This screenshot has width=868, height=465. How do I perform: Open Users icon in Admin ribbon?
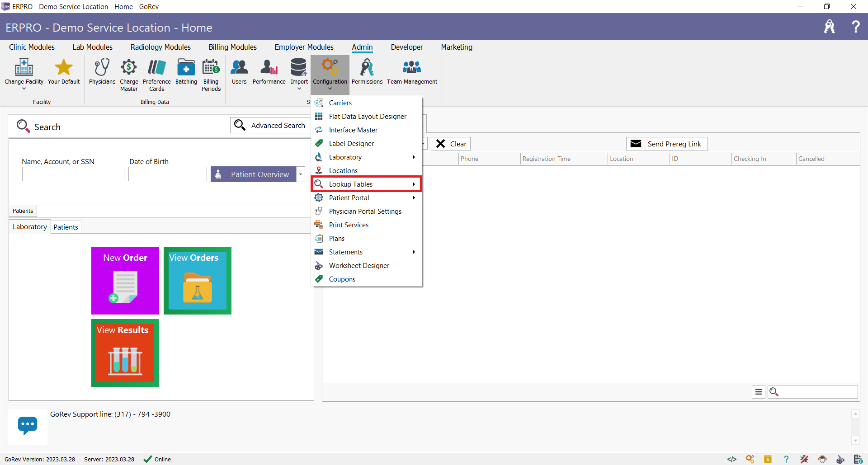coord(239,68)
